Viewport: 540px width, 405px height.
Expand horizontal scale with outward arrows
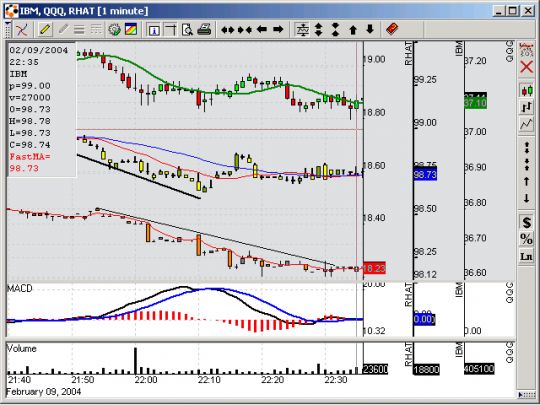(x=228, y=30)
